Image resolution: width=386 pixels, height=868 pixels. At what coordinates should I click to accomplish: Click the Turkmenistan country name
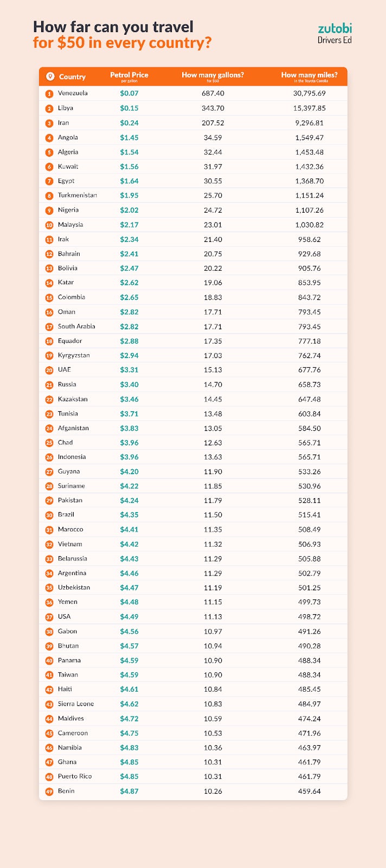(x=78, y=195)
